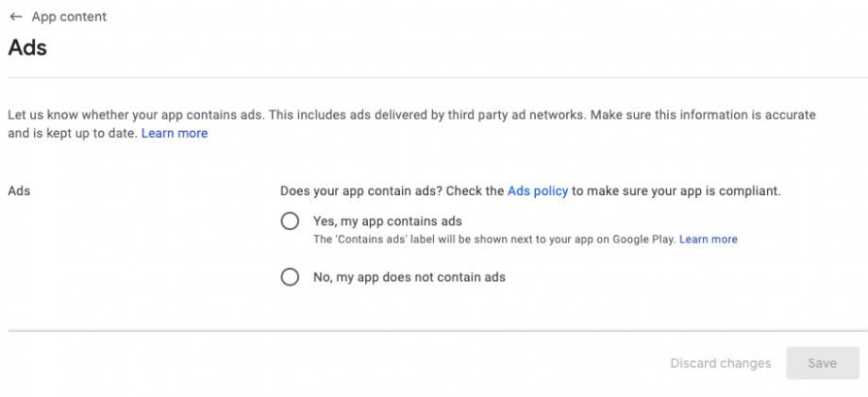Click the back arrow icon
The image size is (868, 397).
tap(16, 17)
